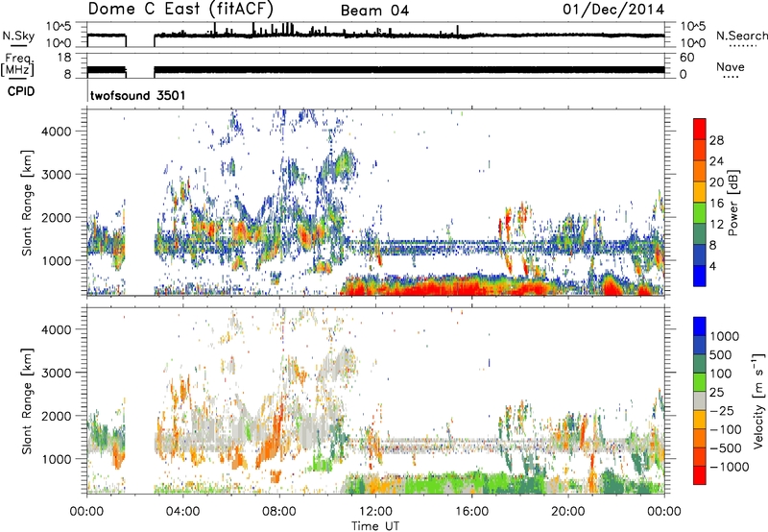Click the "N.Search" legend label
768x532 pixels.
pos(741,36)
